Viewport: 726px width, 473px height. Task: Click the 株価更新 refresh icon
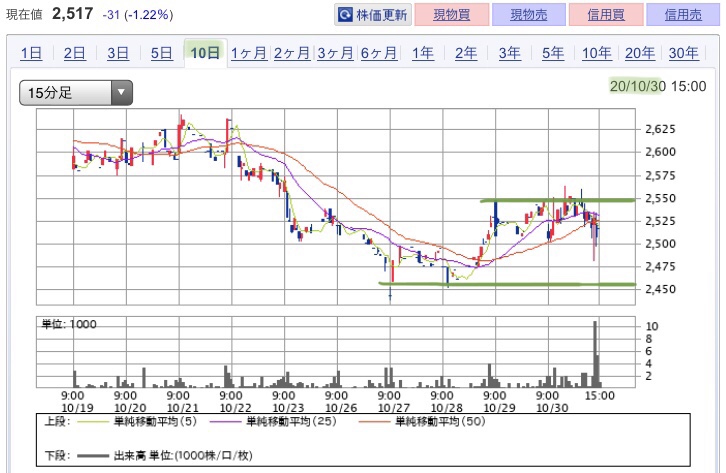345,15
